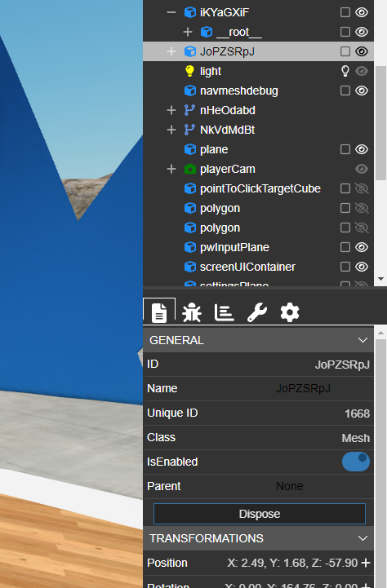Expand the playerCam node

(171, 169)
